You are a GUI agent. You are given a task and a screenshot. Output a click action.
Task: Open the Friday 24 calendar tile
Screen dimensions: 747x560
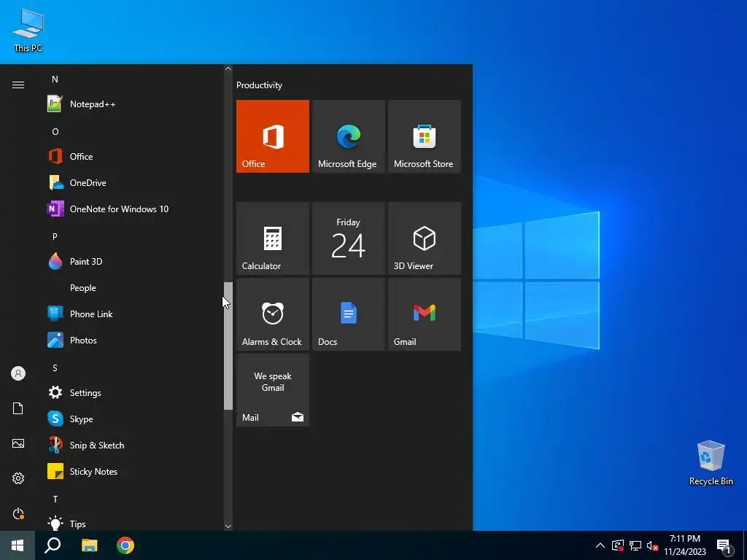(348, 238)
